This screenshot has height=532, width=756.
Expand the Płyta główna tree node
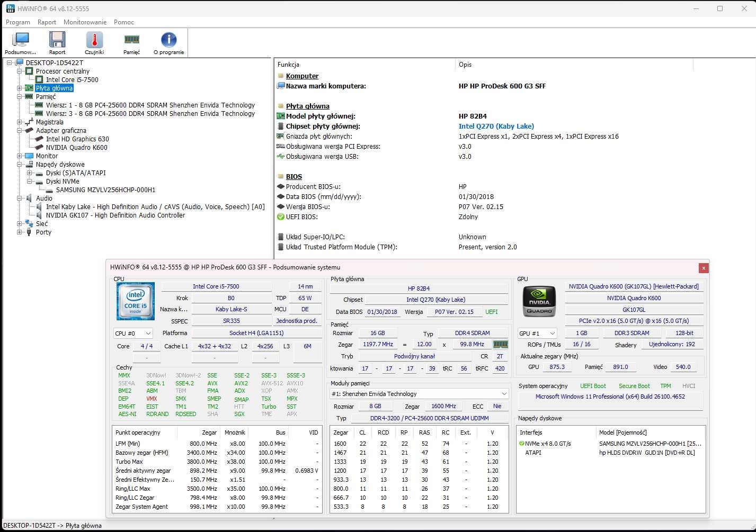[x=20, y=88]
